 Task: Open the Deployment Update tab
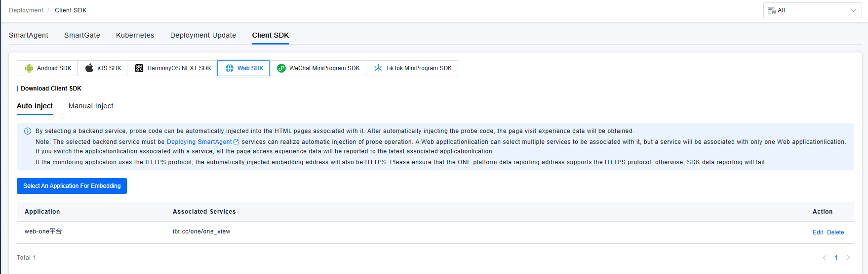[203, 35]
